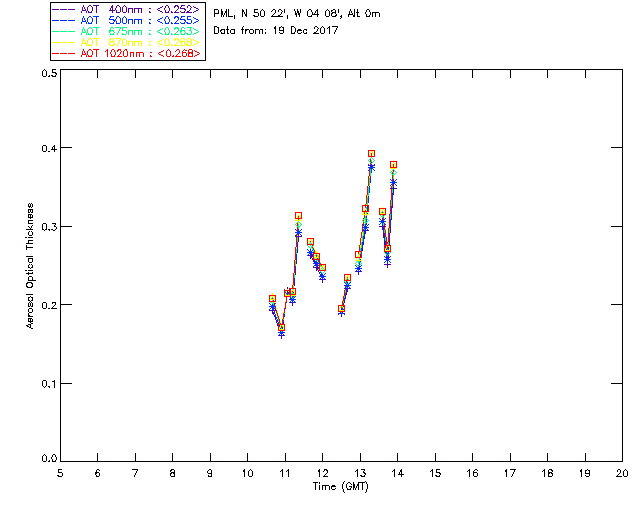Click the last red square marker near time 14

pyautogui.click(x=393, y=165)
